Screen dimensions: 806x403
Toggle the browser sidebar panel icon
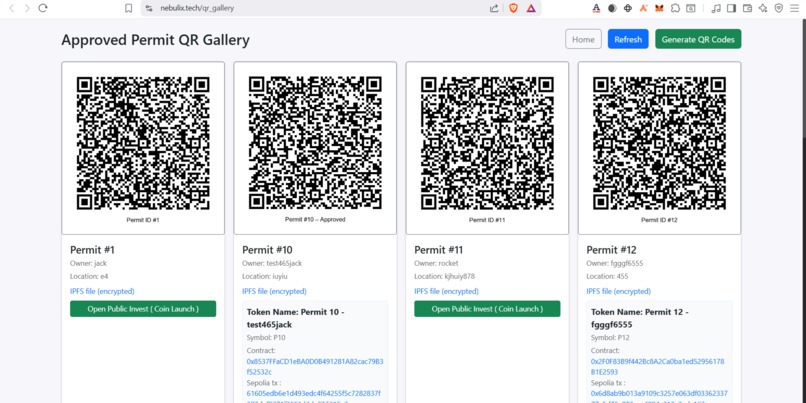tap(731, 8)
